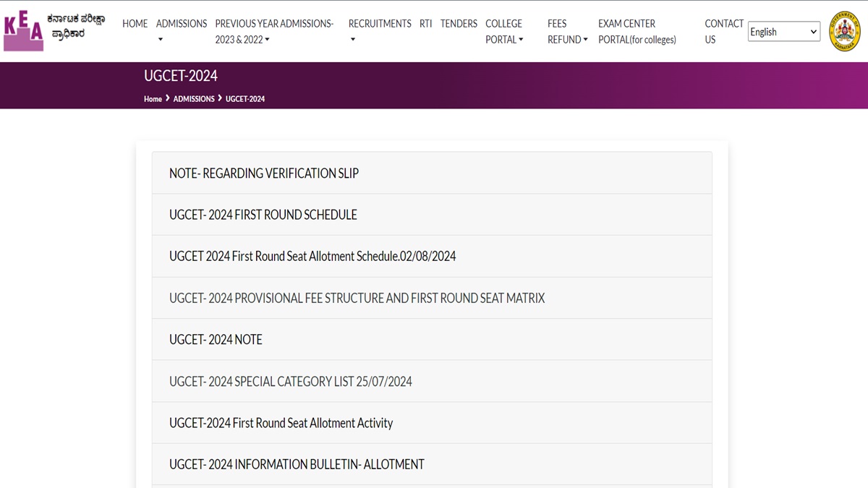The height and width of the screenshot is (488, 868).
Task: Expand UGCET- 2024 FIRST ROUND SCHEDULE
Action: (432, 215)
